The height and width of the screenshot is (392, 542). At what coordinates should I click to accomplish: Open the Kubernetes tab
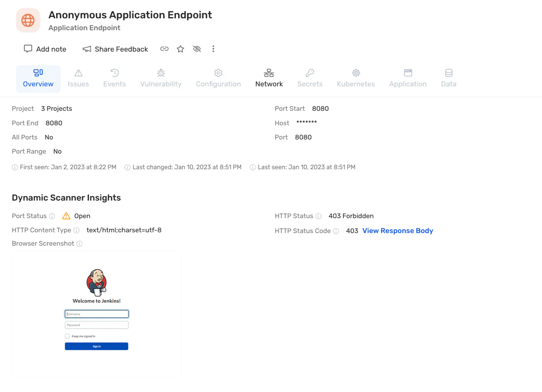(356, 79)
